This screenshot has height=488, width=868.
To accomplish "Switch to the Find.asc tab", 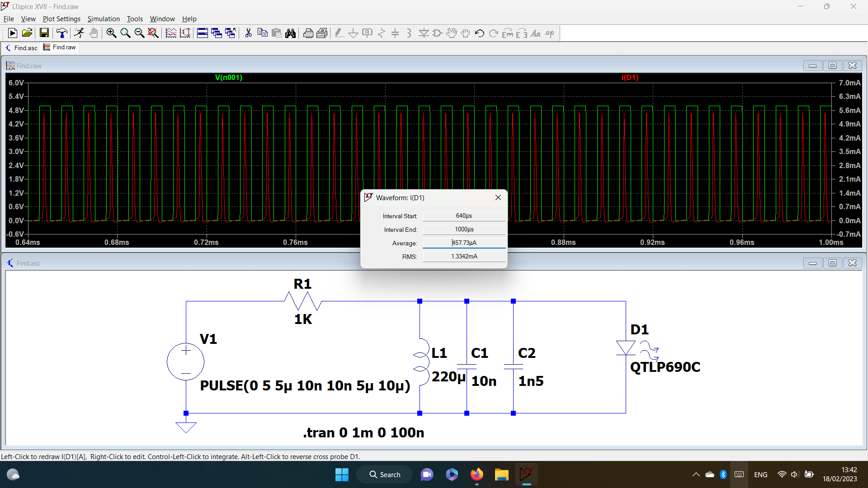I will click(21, 47).
